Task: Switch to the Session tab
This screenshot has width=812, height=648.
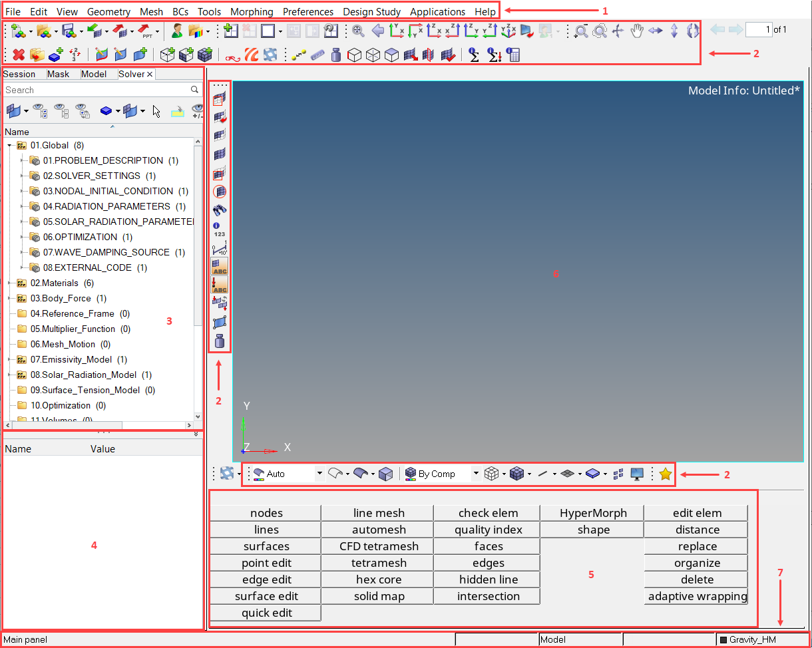Action: tap(19, 74)
